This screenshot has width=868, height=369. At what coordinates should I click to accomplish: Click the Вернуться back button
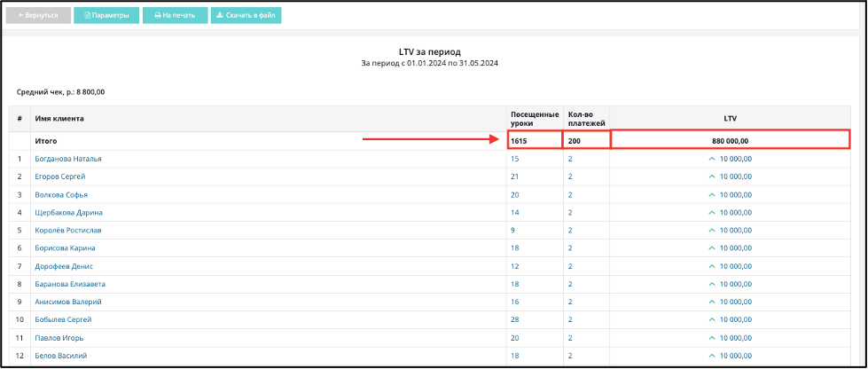coord(38,15)
